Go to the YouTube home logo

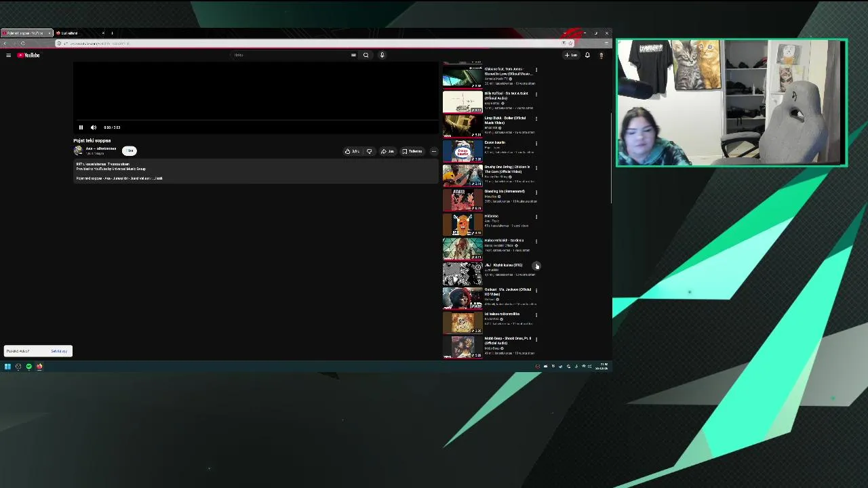pyautogui.click(x=28, y=55)
